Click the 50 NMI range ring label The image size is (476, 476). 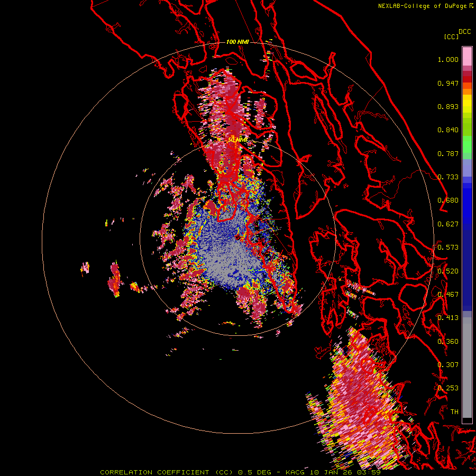click(x=237, y=140)
